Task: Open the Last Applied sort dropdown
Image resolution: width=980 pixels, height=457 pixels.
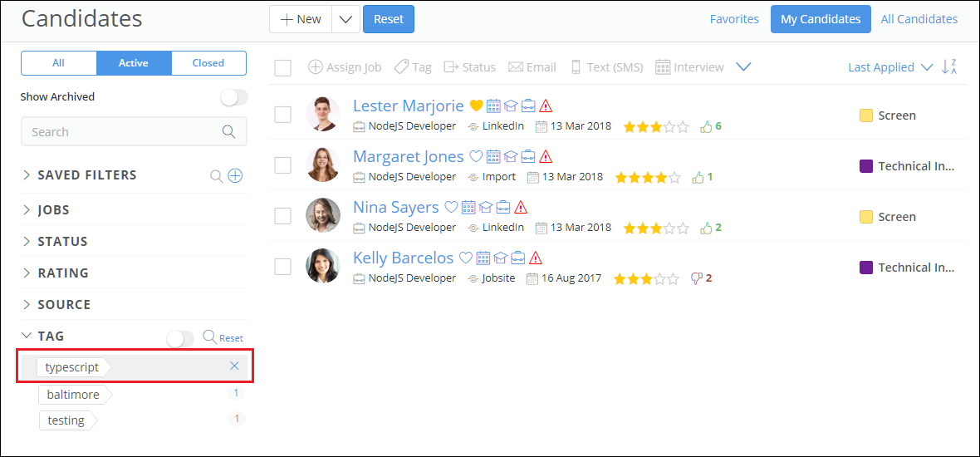Action: [x=890, y=67]
